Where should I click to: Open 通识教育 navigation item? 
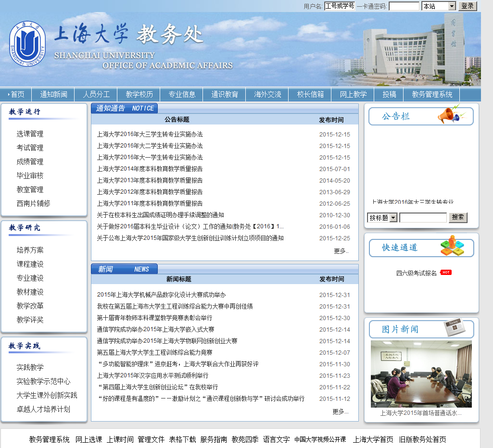(x=225, y=94)
